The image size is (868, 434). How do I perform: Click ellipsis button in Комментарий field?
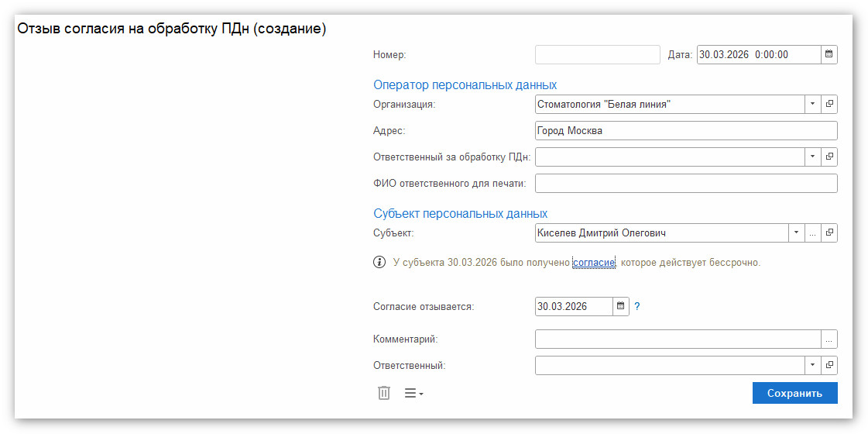coord(829,339)
